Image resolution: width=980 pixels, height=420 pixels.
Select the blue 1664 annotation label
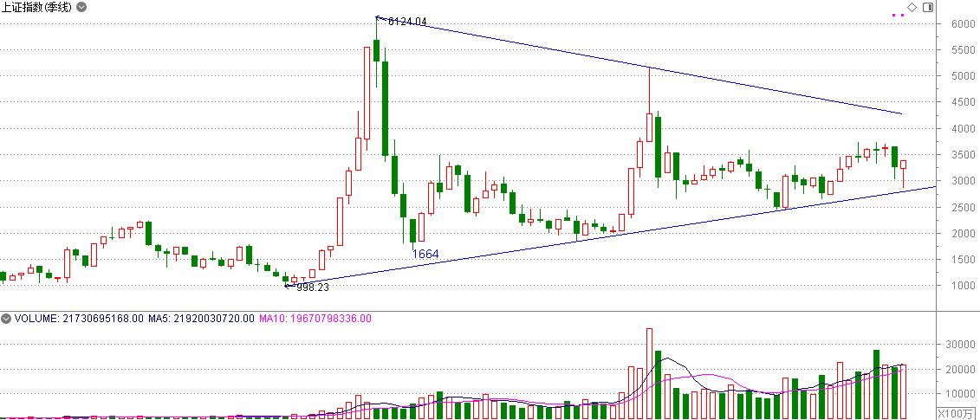pos(425,254)
